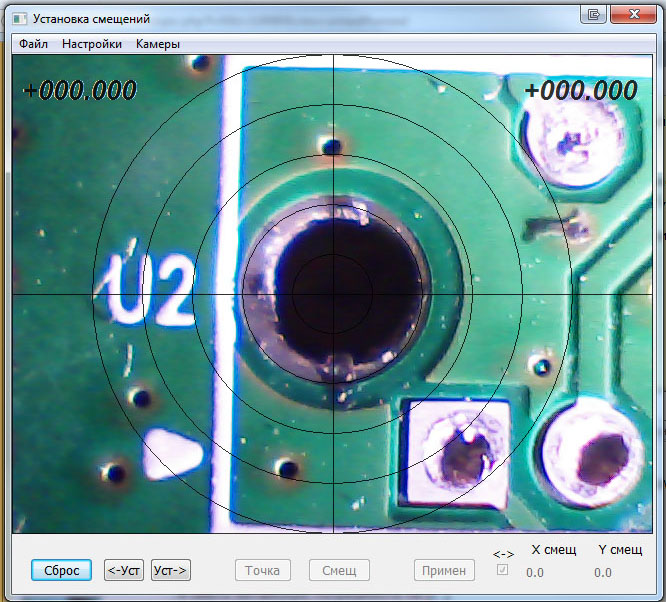Image resolution: width=666 pixels, height=602 pixels.
Task: Click the X смещ label
Action: (x=554, y=550)
